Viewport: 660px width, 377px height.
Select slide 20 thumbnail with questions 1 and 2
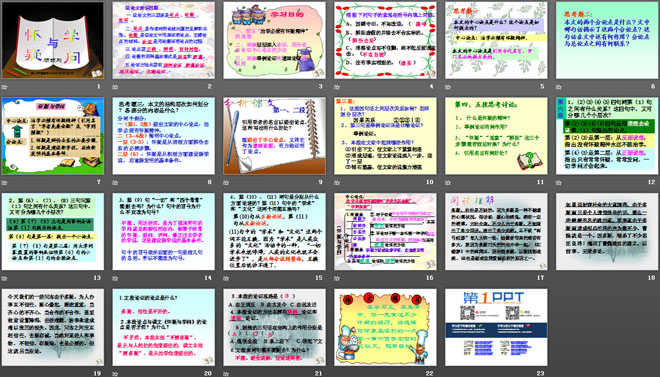(164, 327)
